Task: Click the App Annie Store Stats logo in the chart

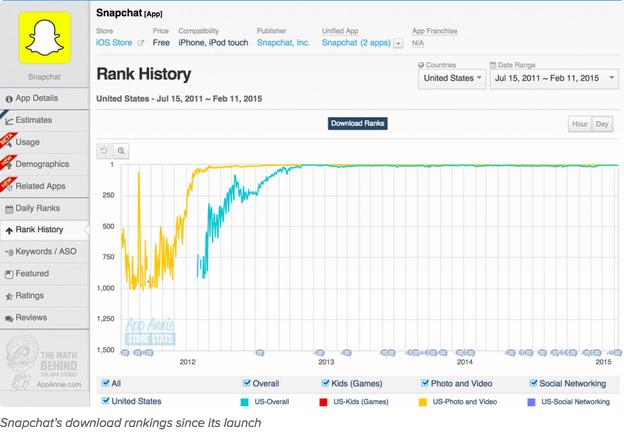Action: (150, 332)
